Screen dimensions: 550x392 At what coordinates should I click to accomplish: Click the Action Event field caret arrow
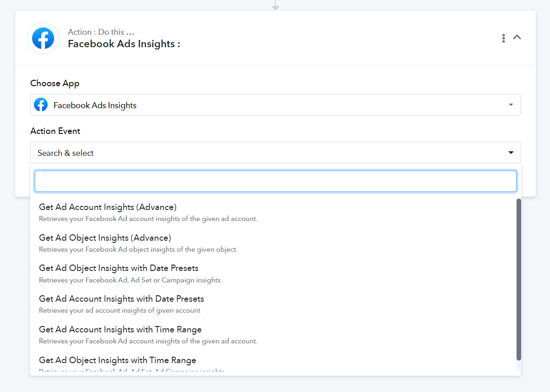(x=511, y=153)
